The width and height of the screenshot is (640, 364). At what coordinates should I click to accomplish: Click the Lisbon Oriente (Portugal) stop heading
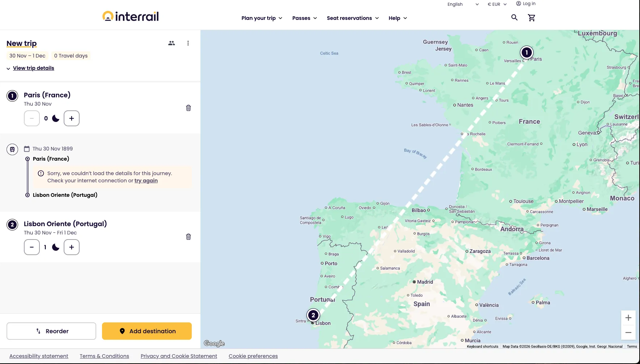[x=65, y=224]
